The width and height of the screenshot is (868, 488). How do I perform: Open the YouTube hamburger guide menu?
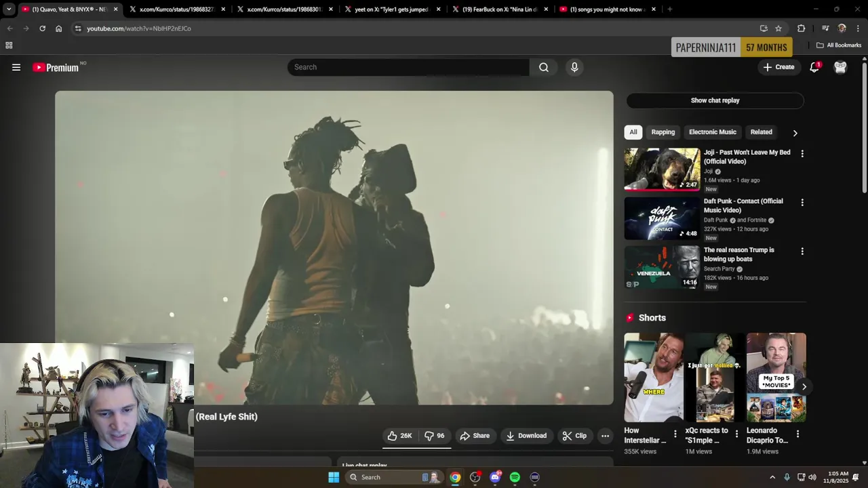point(16,67)
